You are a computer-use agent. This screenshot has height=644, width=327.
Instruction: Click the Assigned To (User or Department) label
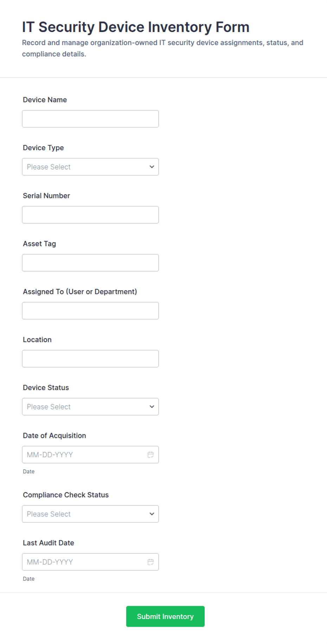[x=80, y=292]
